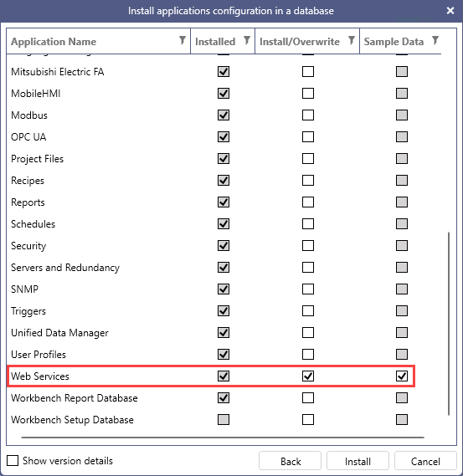Sort by the Application Name header
The width and height of the screenshot is (463, 476).
coord(54,42)
